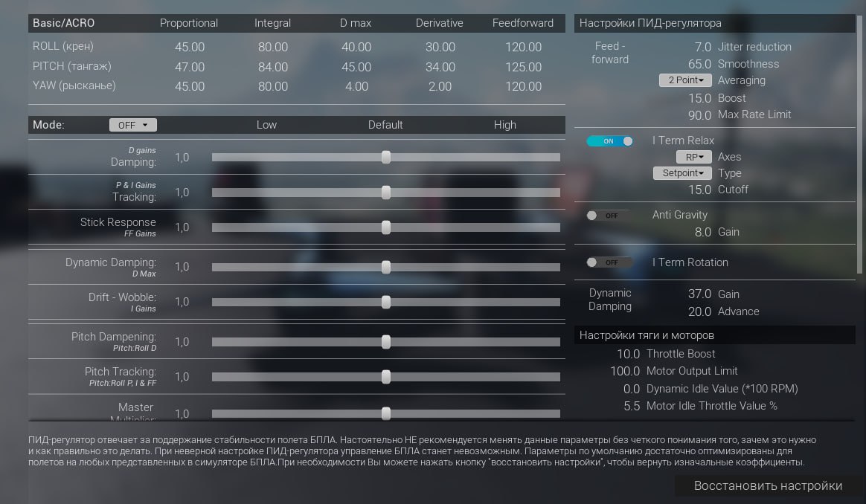Click the YAW (рысканье) row label
This screenshot has height=504, width=866.
point(74,85)
